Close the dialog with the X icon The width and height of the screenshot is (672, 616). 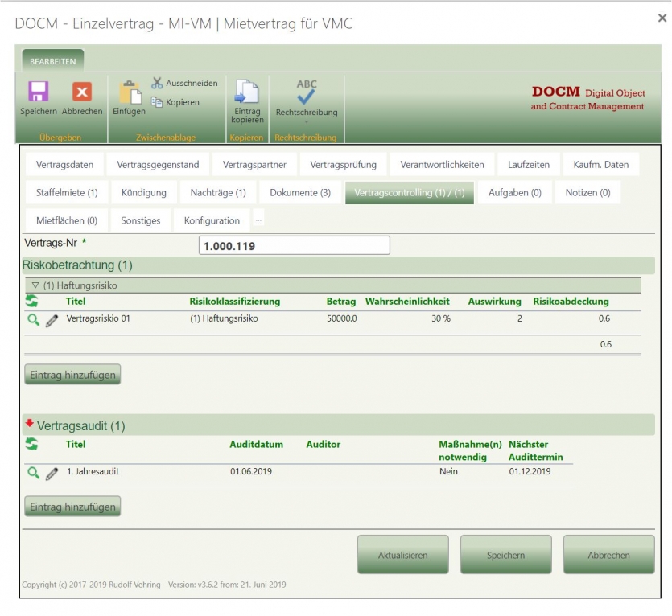662,18
